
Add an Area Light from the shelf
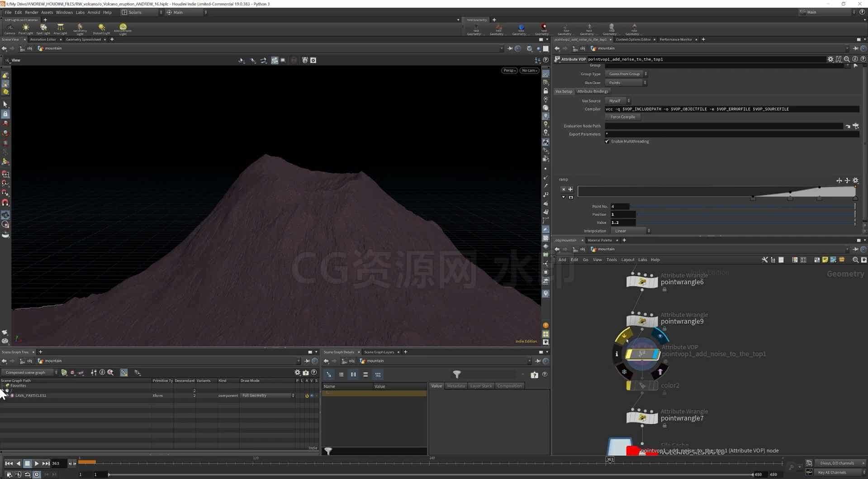pyautogui.click(x=60, y=29)
